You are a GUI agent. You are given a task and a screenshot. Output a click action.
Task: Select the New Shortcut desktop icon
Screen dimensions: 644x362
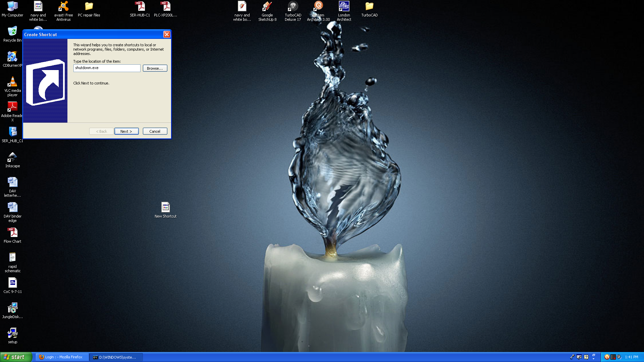(165, 210)
